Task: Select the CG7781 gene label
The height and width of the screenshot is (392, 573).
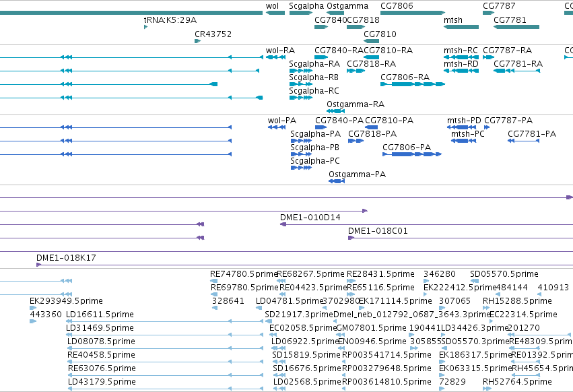Action: 510,20
